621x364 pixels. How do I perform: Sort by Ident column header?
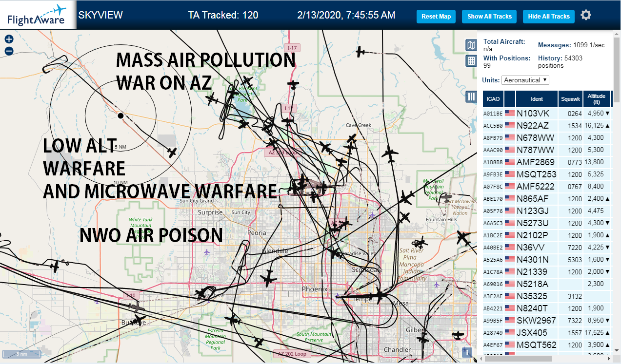(x=537, y=99)
